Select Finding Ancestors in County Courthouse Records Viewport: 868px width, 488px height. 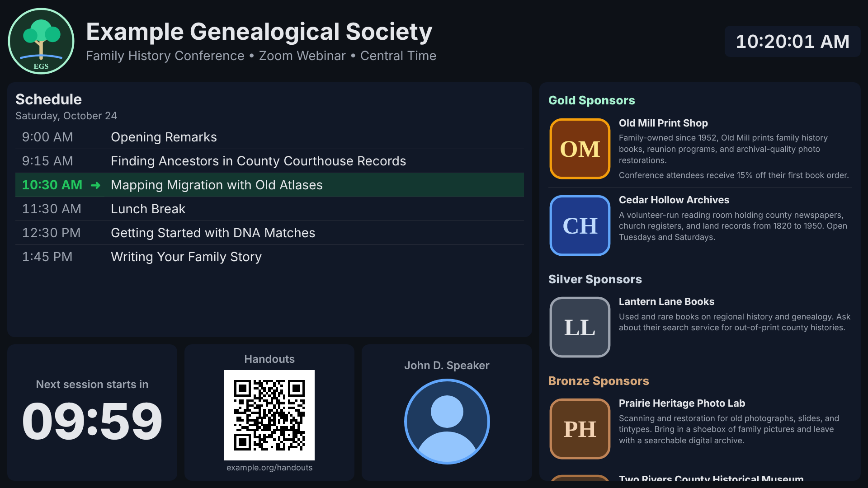point(269,161)
